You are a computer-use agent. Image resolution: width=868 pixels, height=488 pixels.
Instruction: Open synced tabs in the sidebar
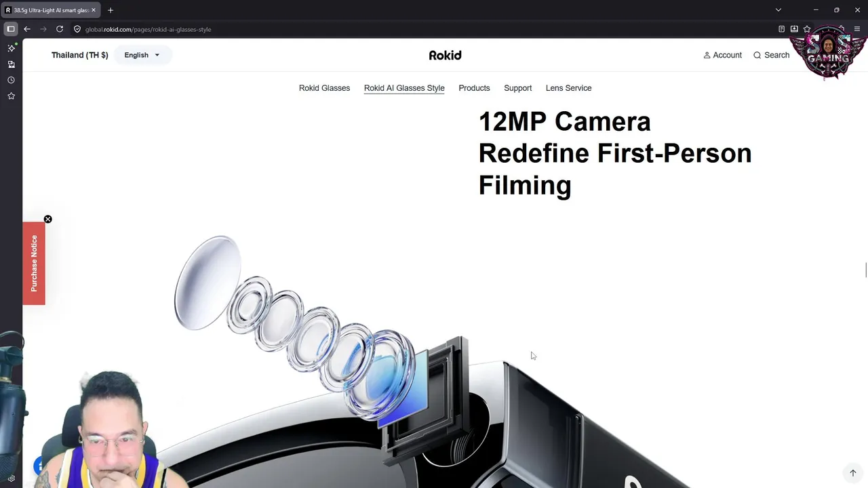(x=11, y=64)
